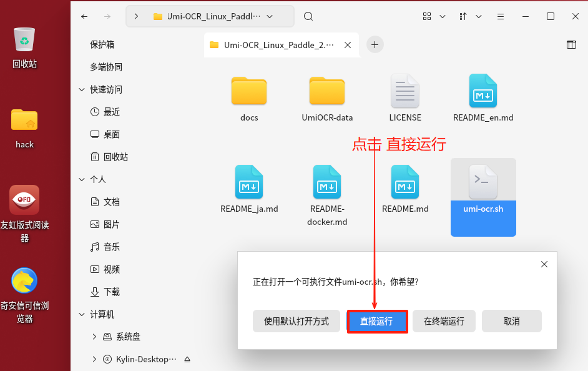
Task: Open 文档 folder in sidebar
Action: pos(105,202)
